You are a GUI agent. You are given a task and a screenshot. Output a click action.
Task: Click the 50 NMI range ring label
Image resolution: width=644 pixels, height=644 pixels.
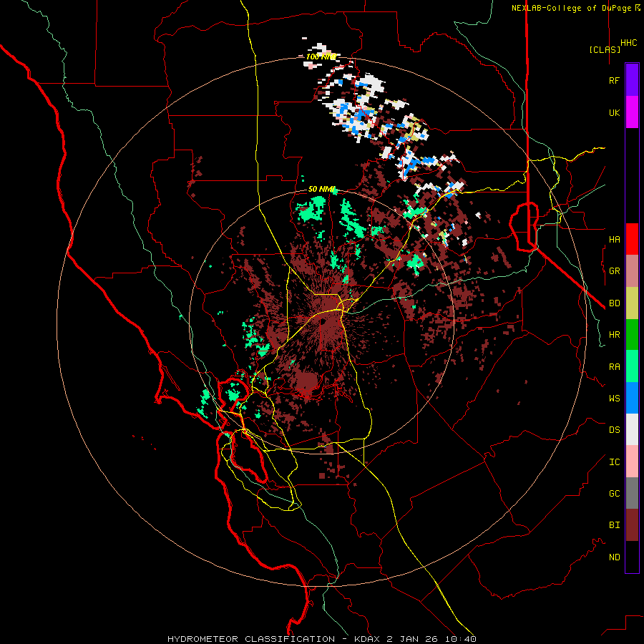(x=322, y=189)
